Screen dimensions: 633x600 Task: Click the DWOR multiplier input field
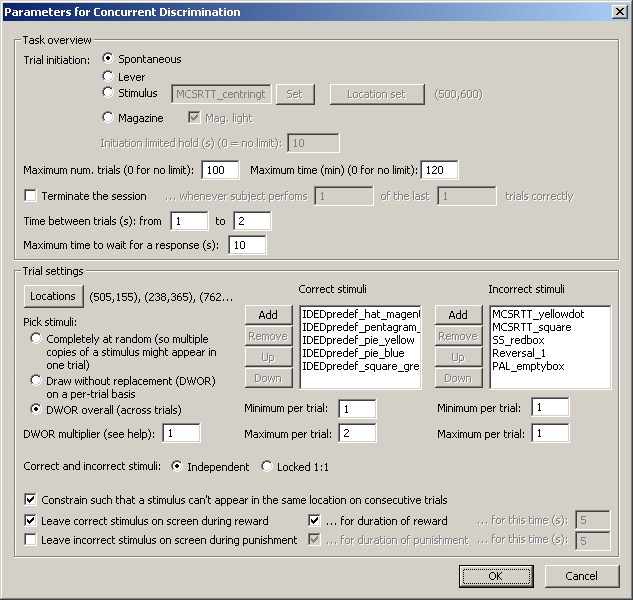pyautogui.click(x=182, y=433)
